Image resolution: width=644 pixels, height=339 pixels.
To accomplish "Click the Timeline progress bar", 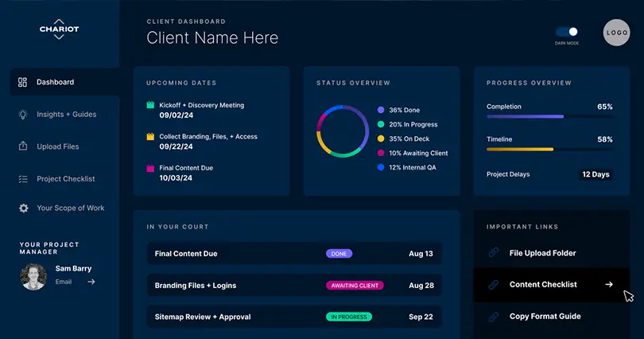I will coord(549,150).
